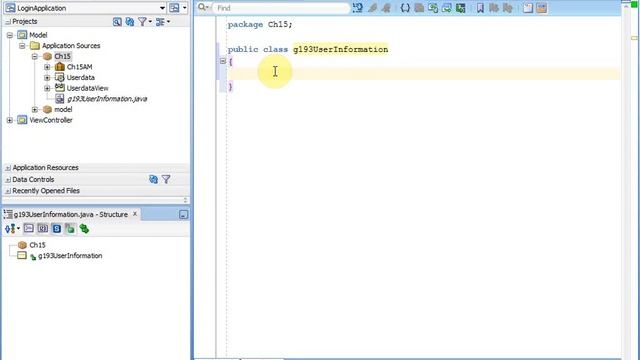This screenshot has width=640, height=360.
Task: Select Ch15 in the Structure tree
Action: (37, 245)
